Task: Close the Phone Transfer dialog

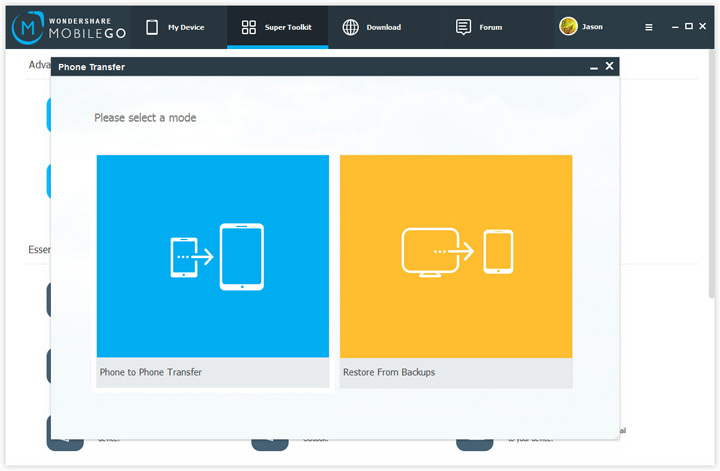Action: [609, 66]
